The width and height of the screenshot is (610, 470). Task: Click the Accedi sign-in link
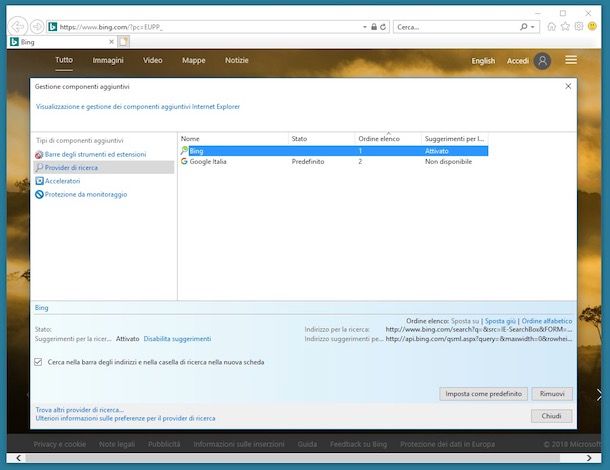pyautogui.click(x=517, y=61)
